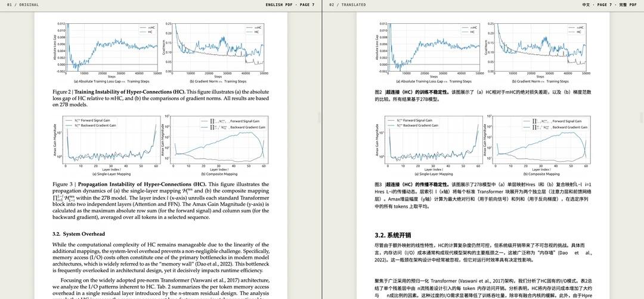Click the paragraph starting "尽管由于额外映射的线性特性"
Screen dimensions: 644x299
click(x=483, y=252)
